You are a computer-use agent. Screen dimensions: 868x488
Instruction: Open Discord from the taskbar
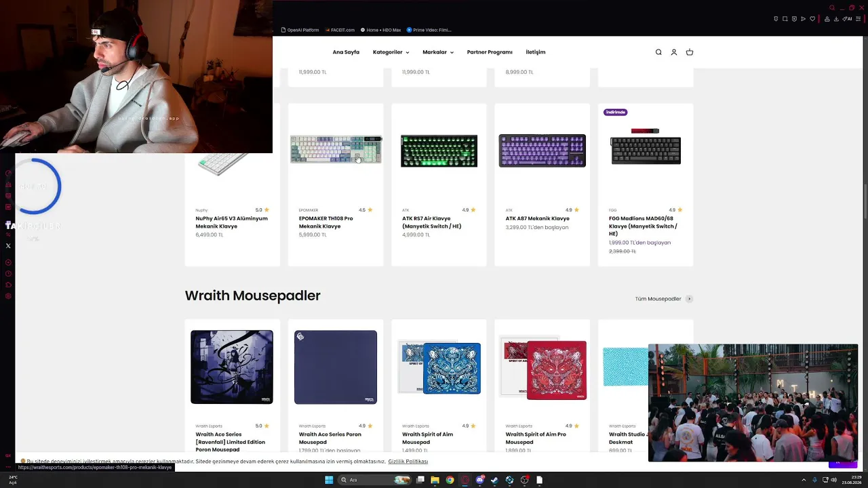(480, 480)
